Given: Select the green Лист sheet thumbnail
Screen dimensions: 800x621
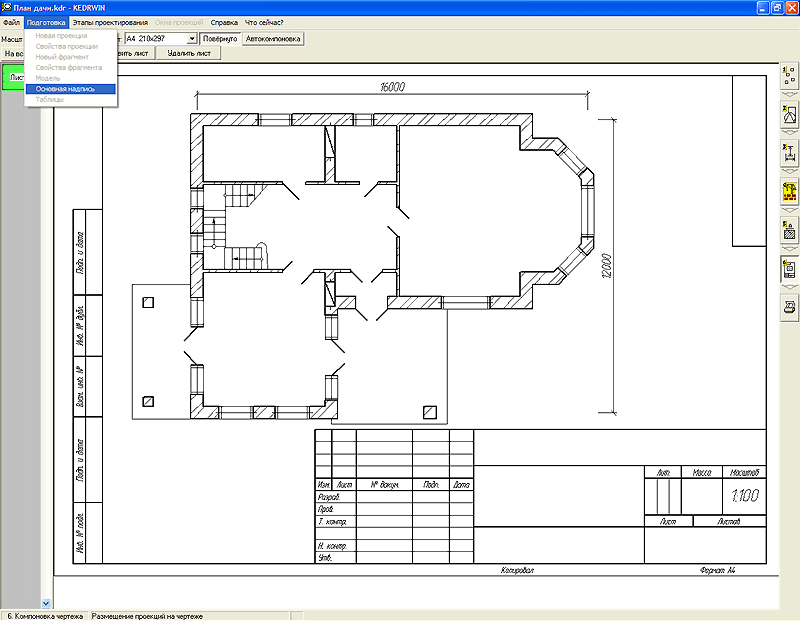Looking at the screenshot, I should [13, 77].
